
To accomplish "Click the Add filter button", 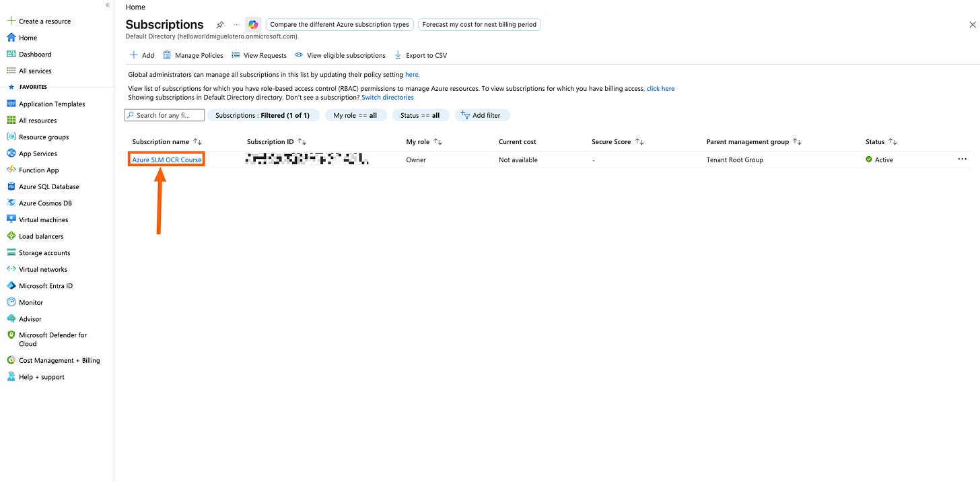I will [483, 115].
